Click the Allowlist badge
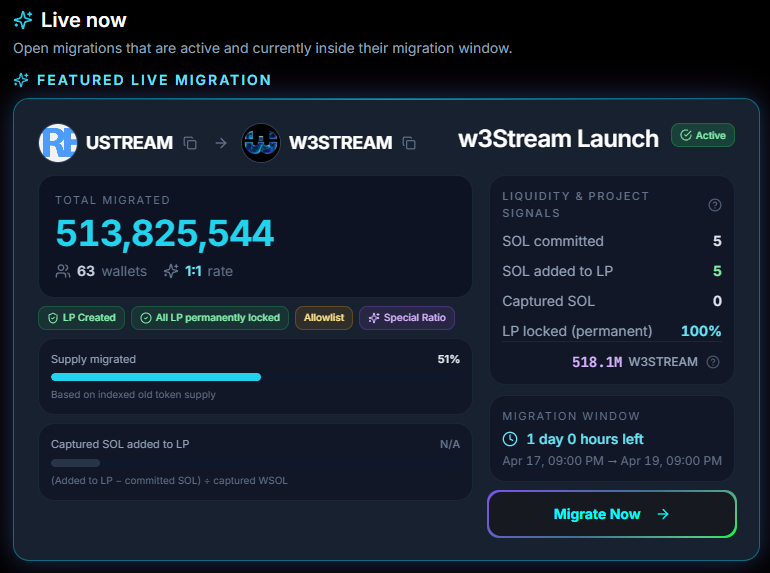Screen dimensions: 770x573 click(x=324, y=318)
